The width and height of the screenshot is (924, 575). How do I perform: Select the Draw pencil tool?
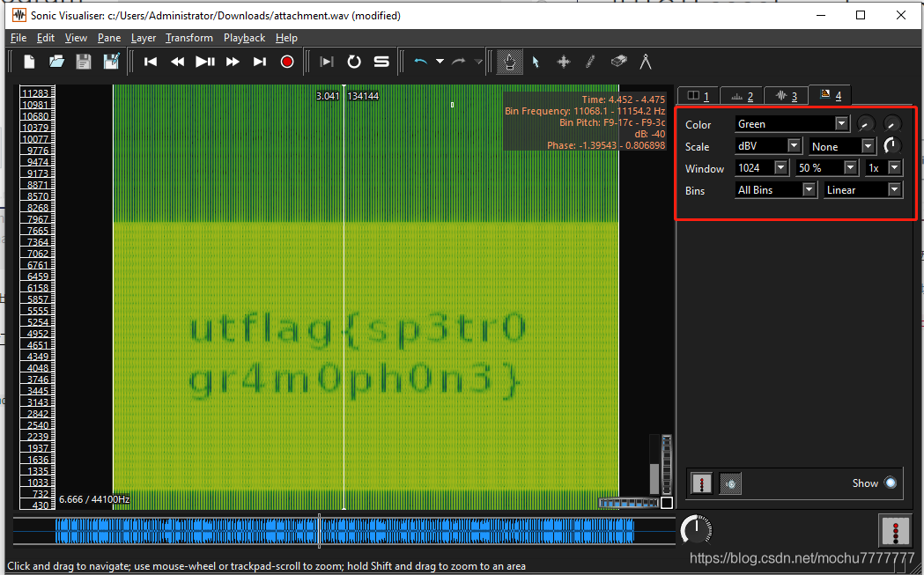click(591, 62)
